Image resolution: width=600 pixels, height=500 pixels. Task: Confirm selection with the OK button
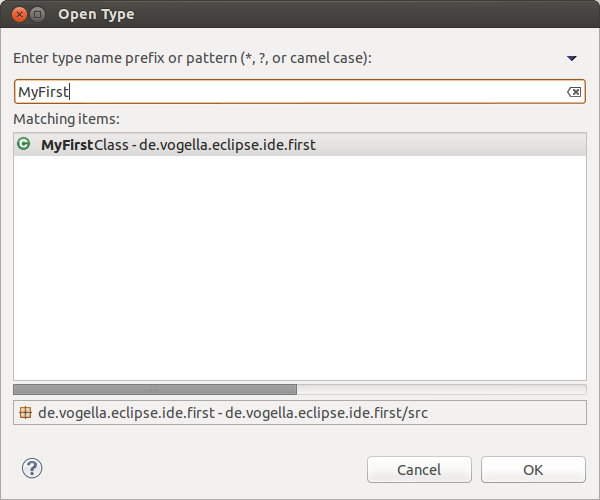(x=533, y=469)
